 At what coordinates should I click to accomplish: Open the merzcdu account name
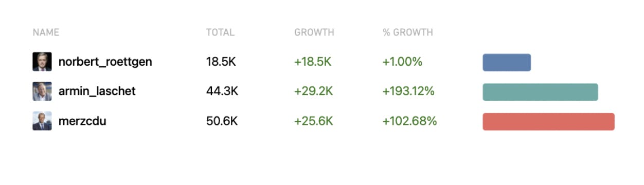pyautogui.click(x=82, y=121)
